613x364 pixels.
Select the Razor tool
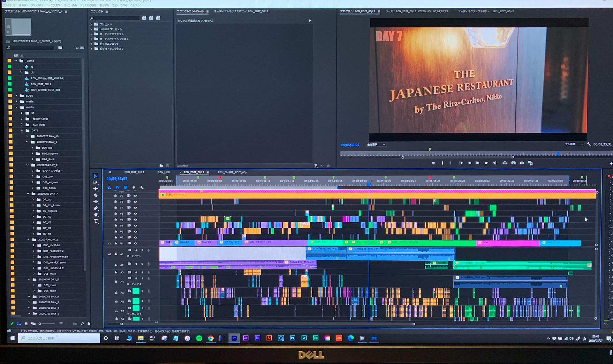point(95,195)
